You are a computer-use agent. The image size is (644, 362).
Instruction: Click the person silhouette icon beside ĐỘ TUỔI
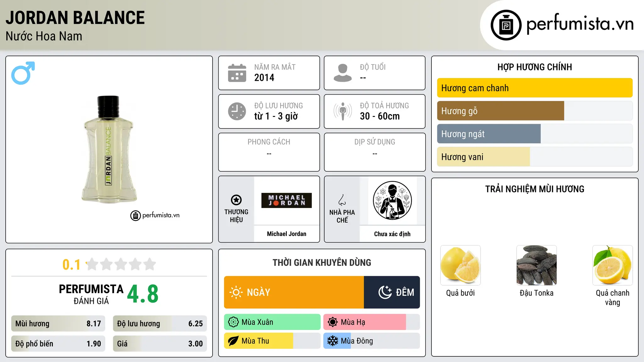(343, 73)
